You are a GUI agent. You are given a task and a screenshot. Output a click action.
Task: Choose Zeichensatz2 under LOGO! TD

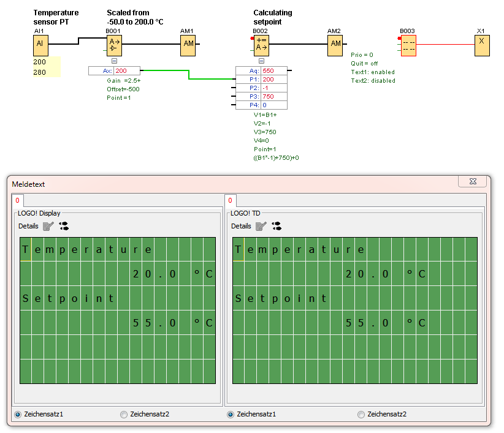361,415
